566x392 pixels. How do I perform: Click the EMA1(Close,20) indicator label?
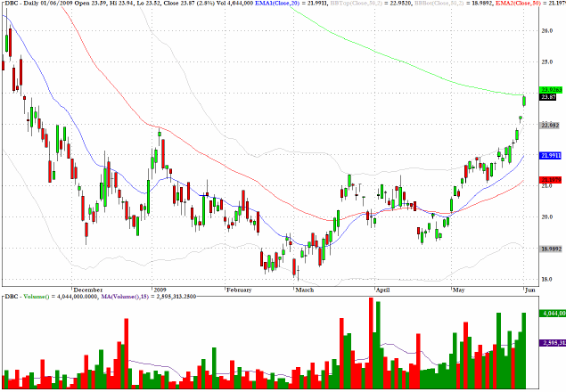click(x=277, y=4)
